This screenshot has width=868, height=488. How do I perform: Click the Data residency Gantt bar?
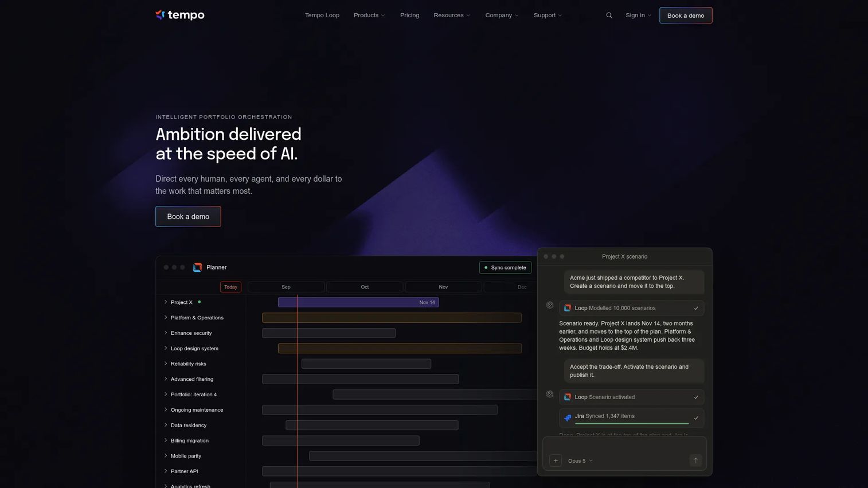pos(372,425)
